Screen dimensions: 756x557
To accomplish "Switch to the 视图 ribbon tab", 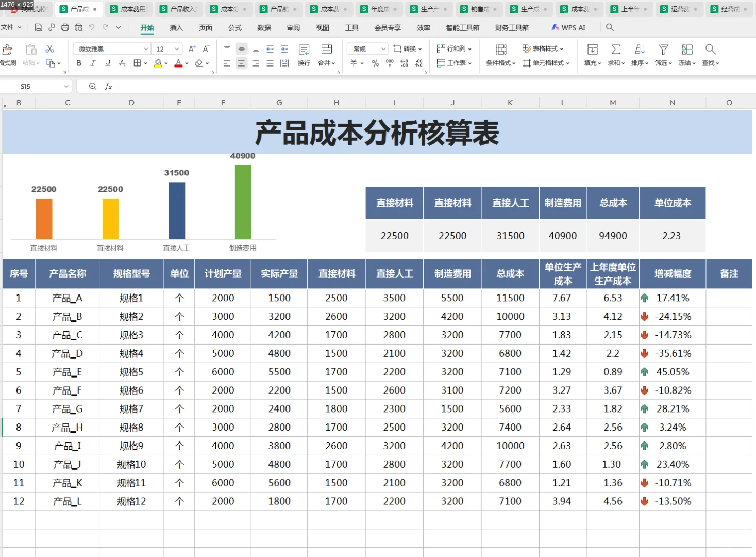I will (x=323, y=28).
